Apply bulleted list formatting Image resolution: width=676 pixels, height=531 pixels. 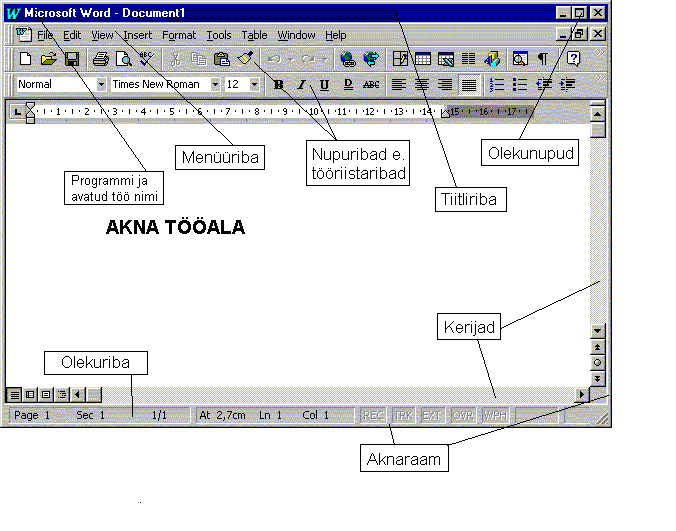(520, 84)
